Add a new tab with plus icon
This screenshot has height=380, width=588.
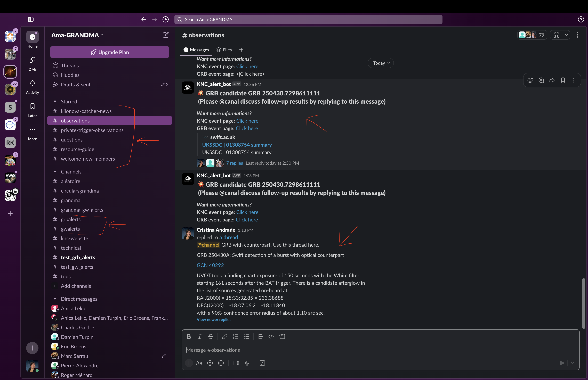tap(241, 50)
